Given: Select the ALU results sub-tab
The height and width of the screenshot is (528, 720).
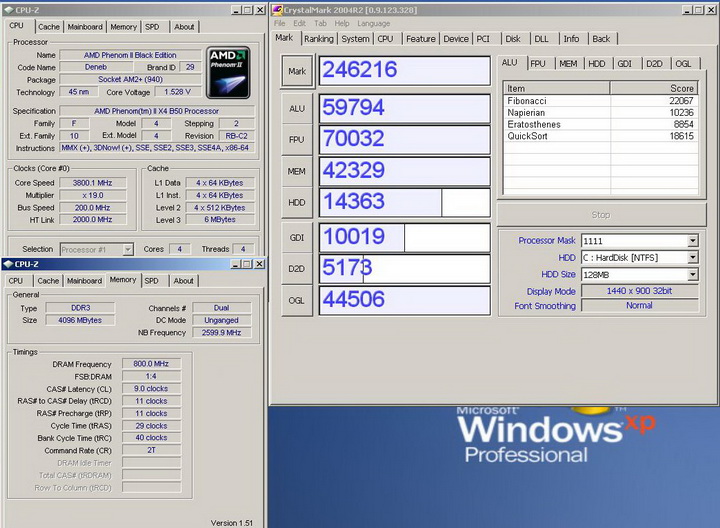Looking at the screenshot, I should 510,62.
